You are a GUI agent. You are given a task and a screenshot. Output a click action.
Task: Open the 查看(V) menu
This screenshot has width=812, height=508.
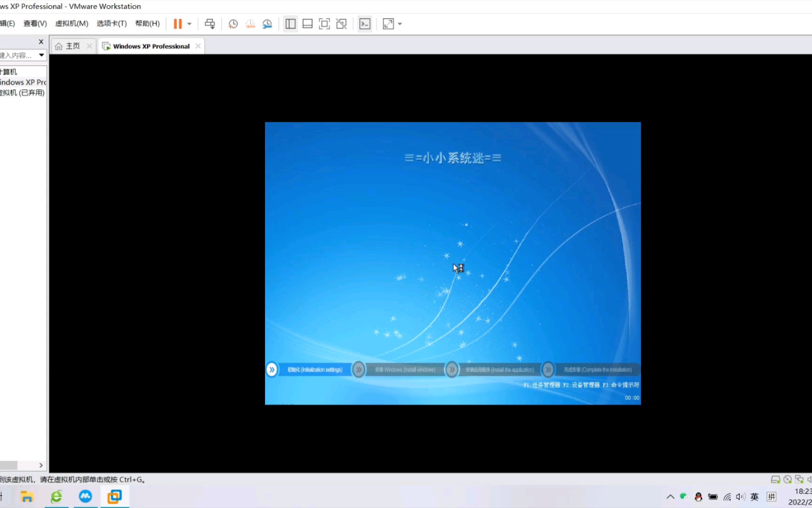(35, 24)
